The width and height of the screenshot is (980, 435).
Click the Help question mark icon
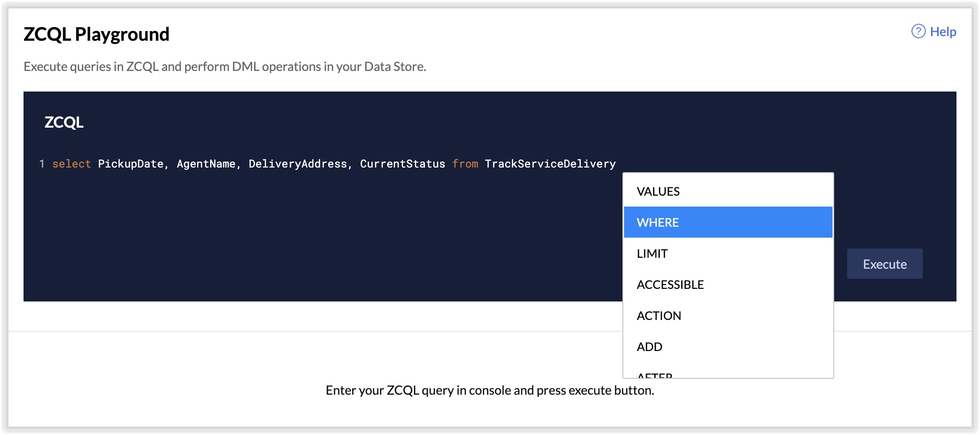pos(918,31)
